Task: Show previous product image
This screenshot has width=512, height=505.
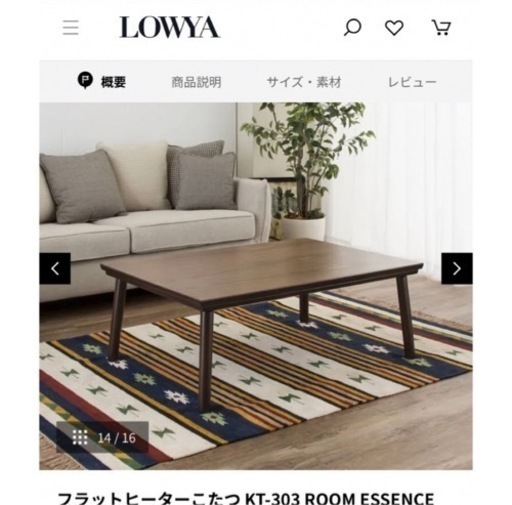Action: (55, 268)
